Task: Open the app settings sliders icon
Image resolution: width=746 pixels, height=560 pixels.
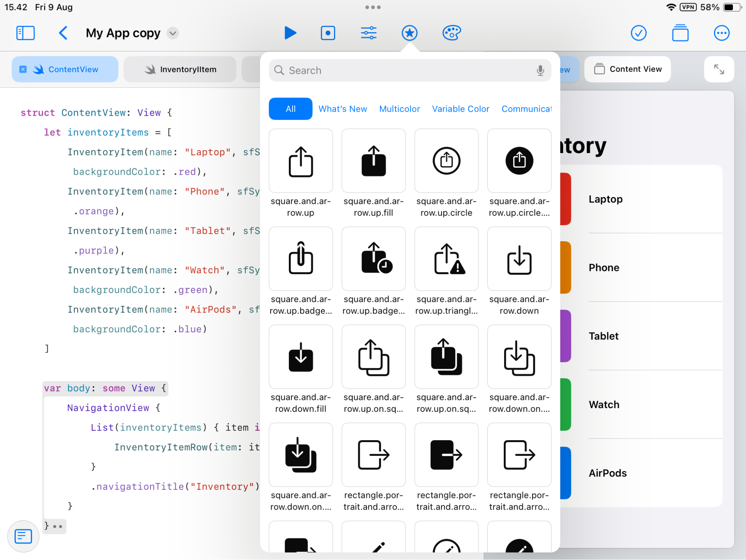Action: coord(369,33)
